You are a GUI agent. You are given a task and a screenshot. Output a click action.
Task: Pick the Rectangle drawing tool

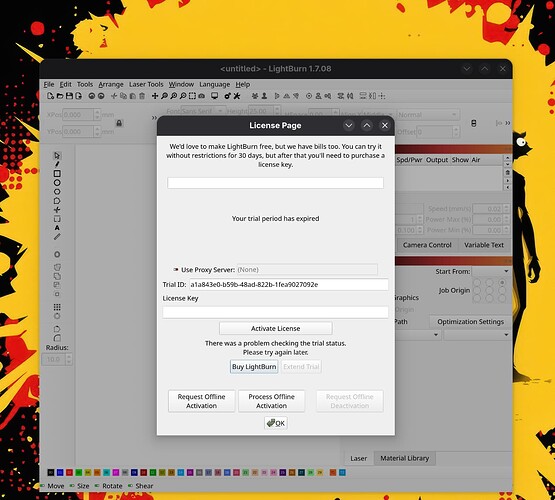click(57, 173)
